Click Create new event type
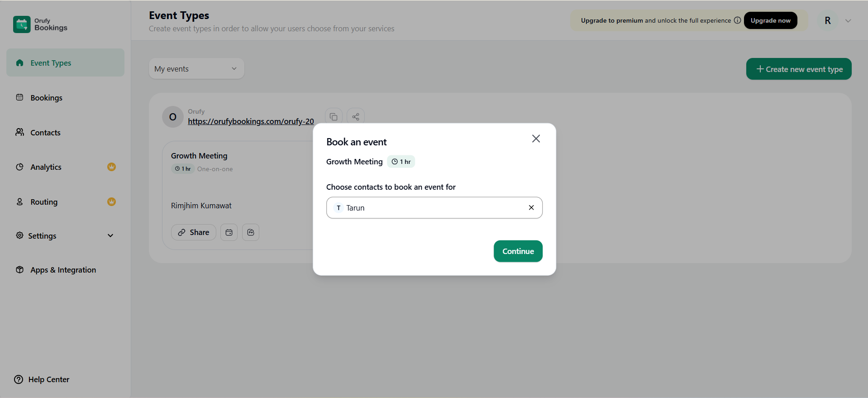 tap(798, 69)
